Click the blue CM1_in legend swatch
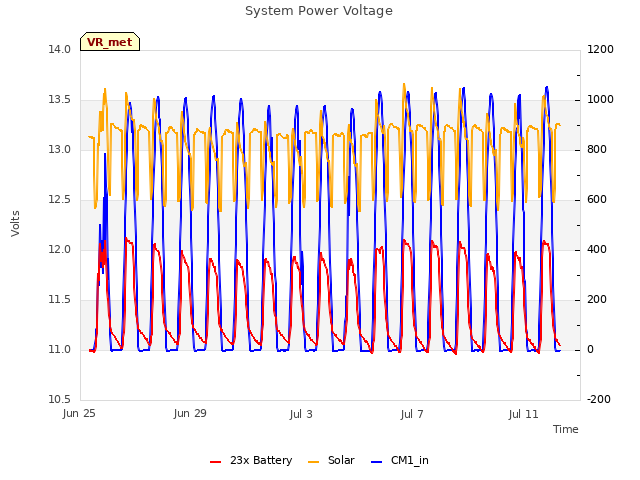Viewport: 640px width, 480px height. point(376,462)
